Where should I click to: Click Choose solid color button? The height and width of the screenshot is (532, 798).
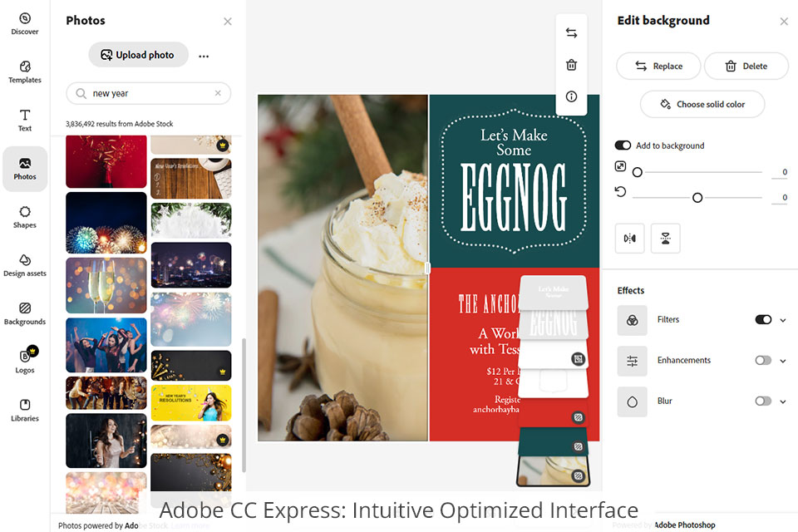[702, 104]
